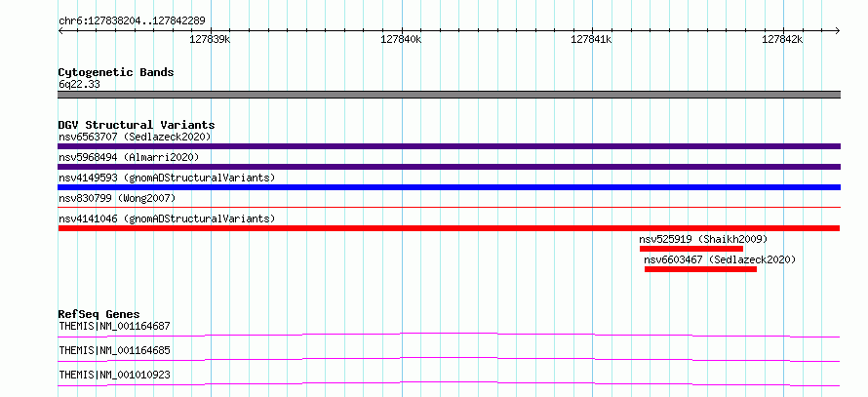This screenshot has width=868, height=397.
Task: Open variant nsv5968494 (Almarri2020) label
Action: pyautogui.click(x=129, y=157)
